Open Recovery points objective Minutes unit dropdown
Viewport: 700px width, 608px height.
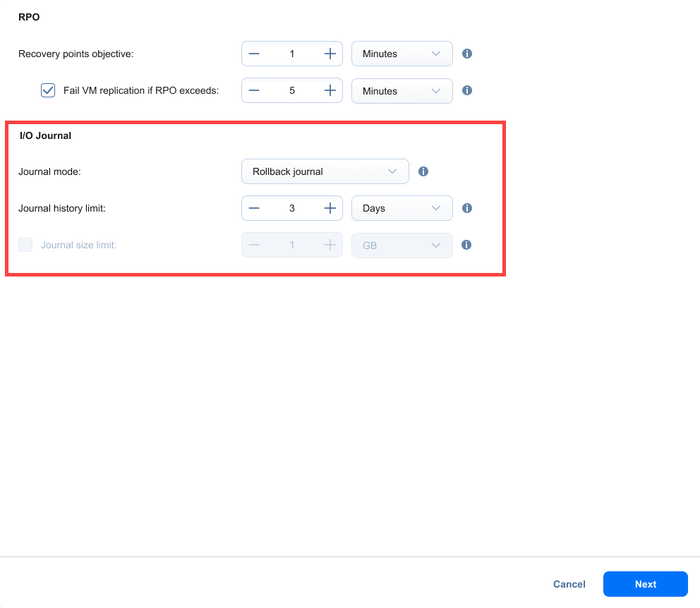coord(402,54)
